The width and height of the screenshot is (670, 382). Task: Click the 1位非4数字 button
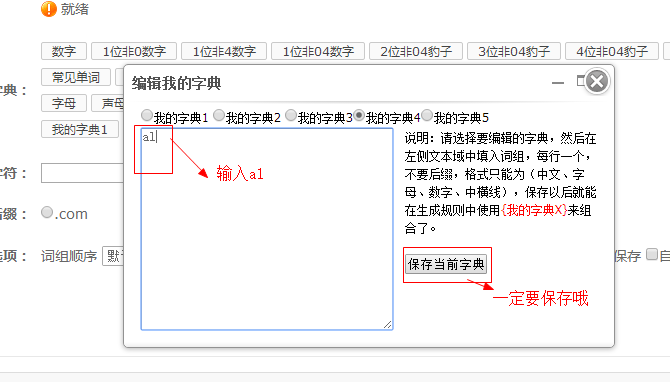tap(224, 52)
